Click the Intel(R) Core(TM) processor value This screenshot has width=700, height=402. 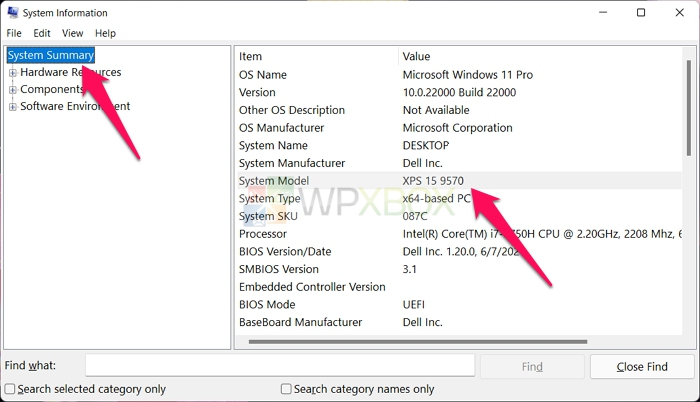point(542,234)
